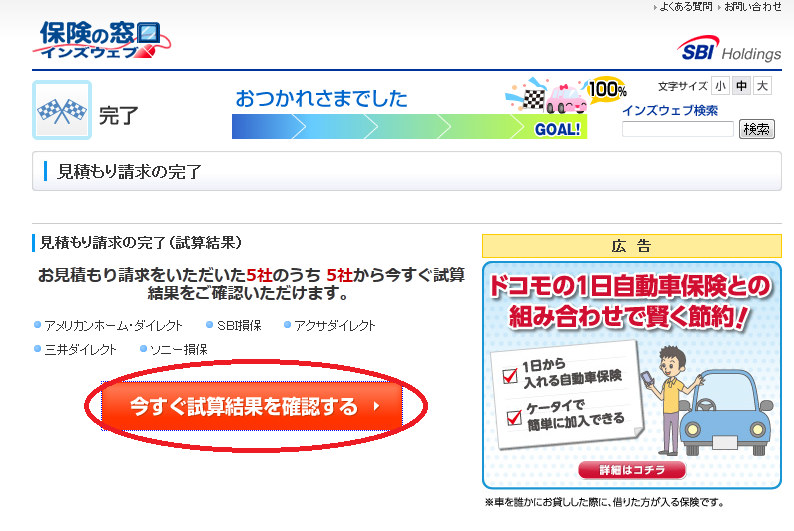The image size is (794, 531).
Task: Click the arrow on the orange button
Action: click(376, 406)
